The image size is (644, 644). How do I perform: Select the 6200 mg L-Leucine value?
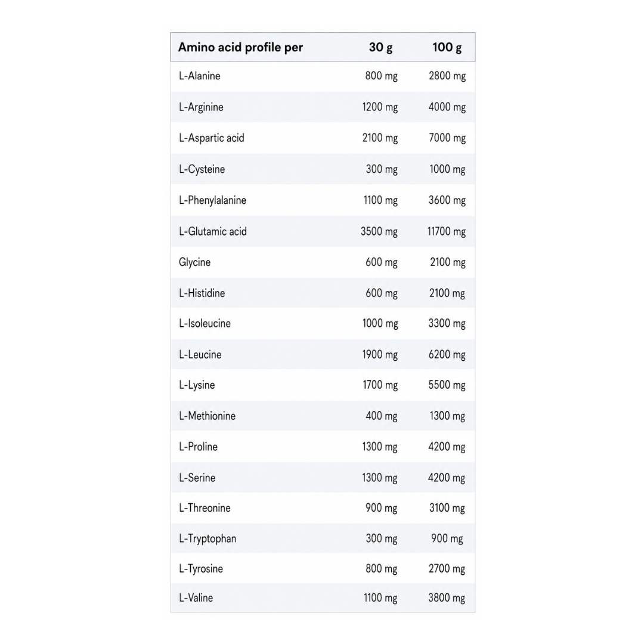pyautogui.click(x=447, y=354)
